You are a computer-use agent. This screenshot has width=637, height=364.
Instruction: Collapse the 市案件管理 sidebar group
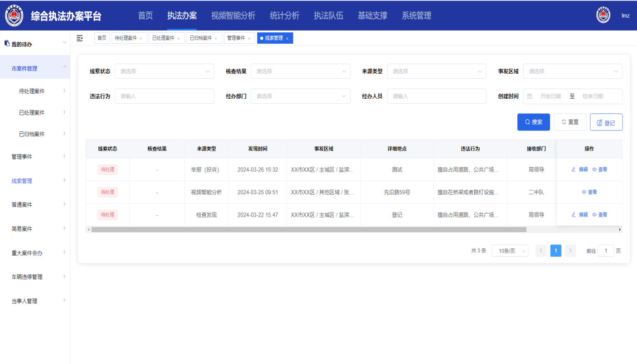coord(35,68)
